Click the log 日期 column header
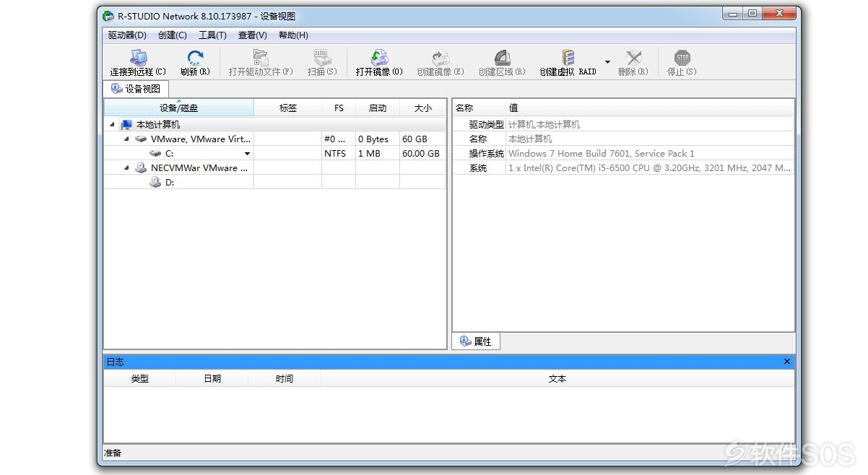 coord(212,379)
